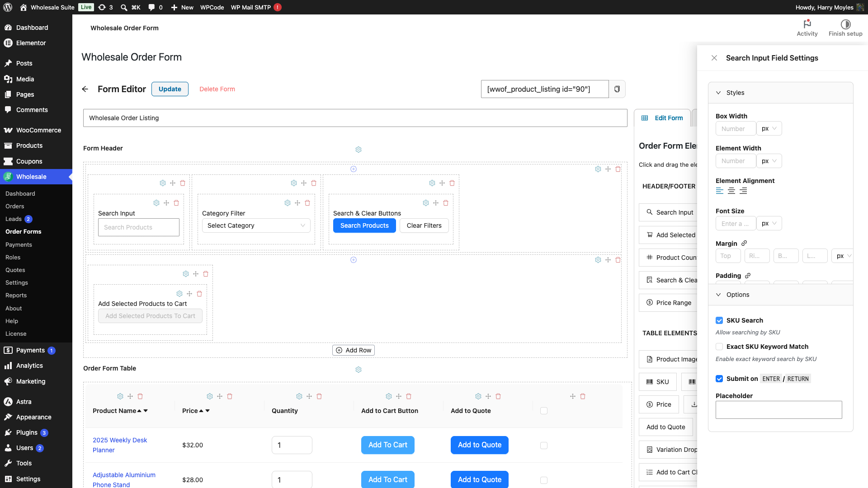Select the Price Range element
Image resolution: width=868 pixels, height=488 pixels.
[x=668, y=303]
